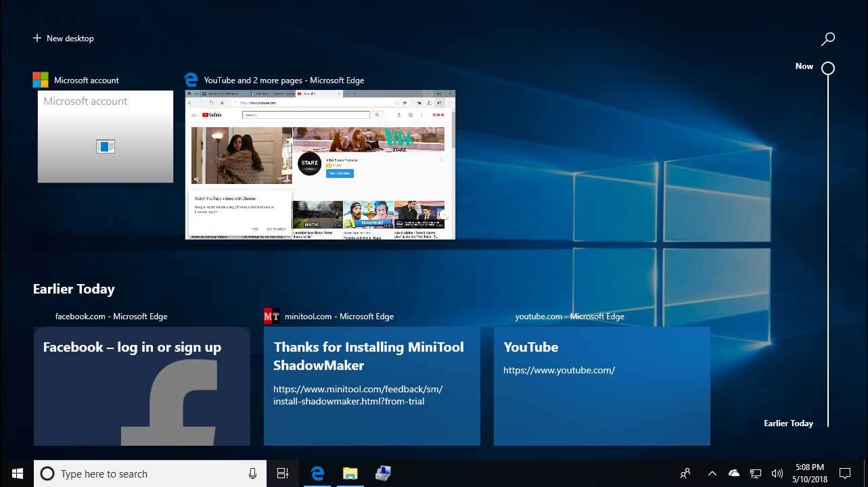Image resolution: width=868 pixels, height=487 pixels.
Task: Open the volume speaker control
Action: [x=777, y=473]
